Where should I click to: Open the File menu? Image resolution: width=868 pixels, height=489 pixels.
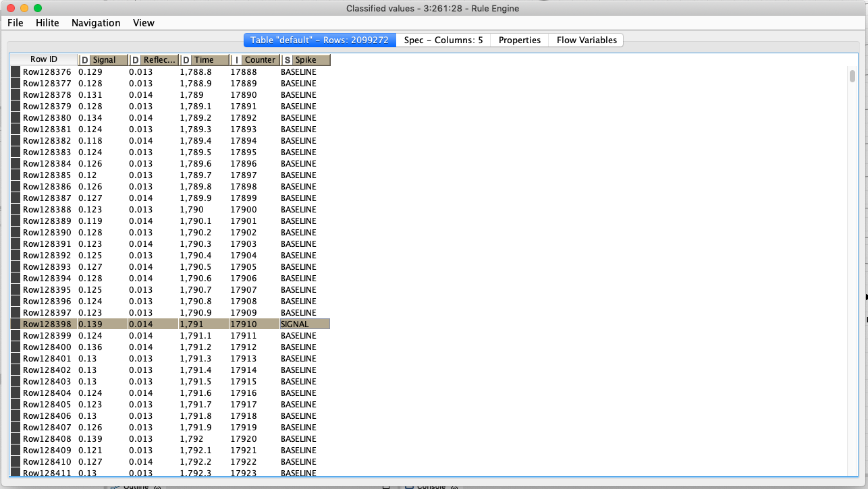(15, 23)
